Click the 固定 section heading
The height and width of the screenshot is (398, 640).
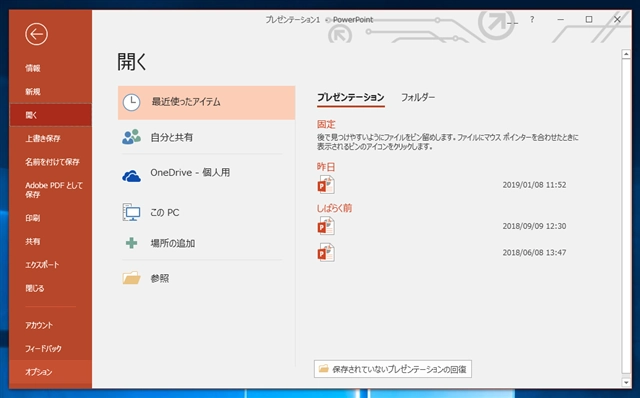coord(326,124)
